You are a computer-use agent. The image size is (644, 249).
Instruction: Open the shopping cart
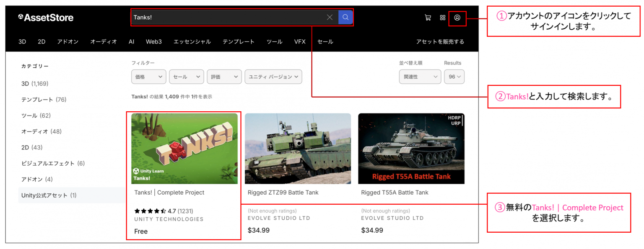[428, 18]
